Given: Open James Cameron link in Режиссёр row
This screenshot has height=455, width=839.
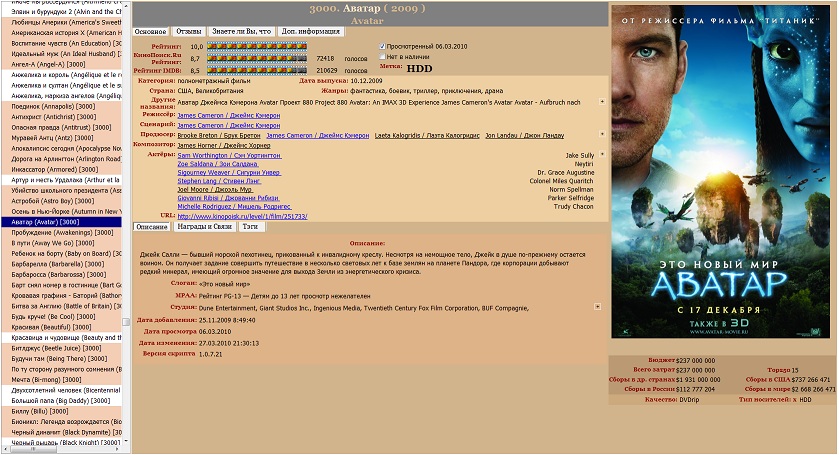Looking at the screenshot, I should 228,116.
